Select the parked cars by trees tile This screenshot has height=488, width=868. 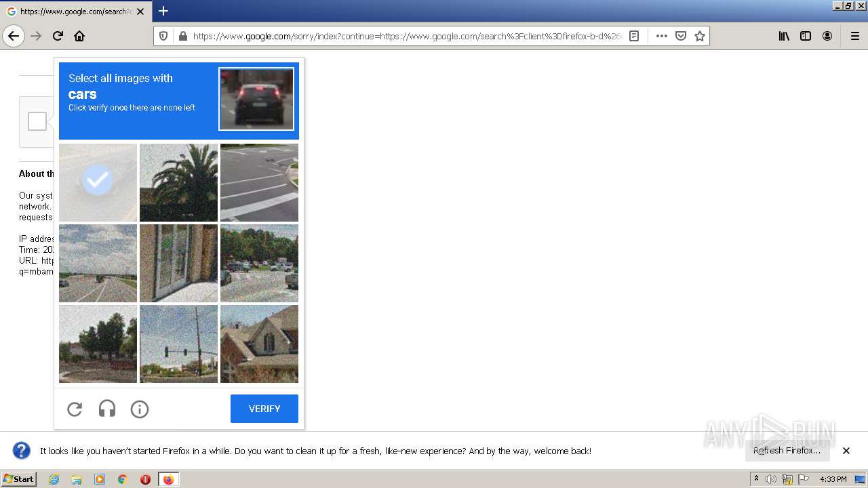point(259,263)
